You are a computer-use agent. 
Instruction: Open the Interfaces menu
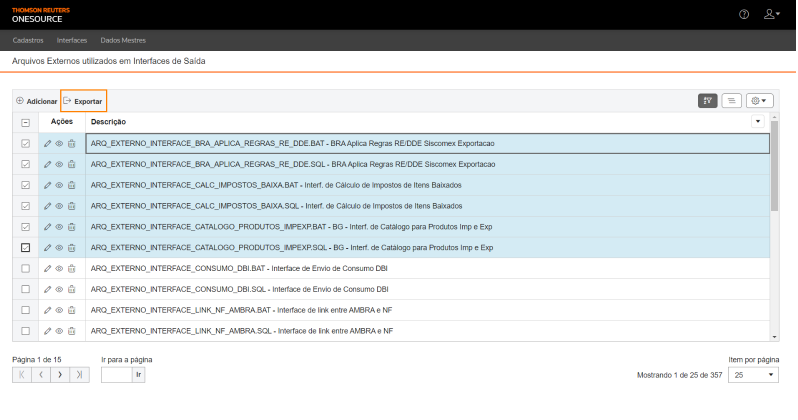click(72, 40)
